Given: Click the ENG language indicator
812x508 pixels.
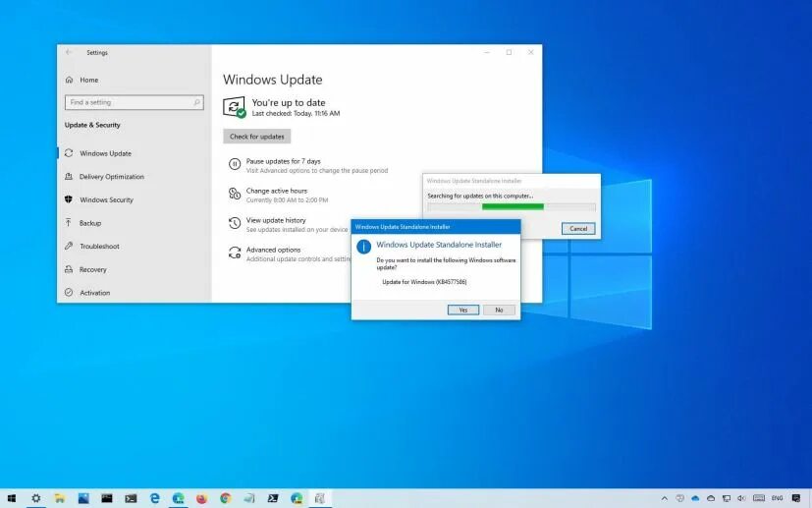Looking at the screenshot, I should click(x=777, y=498).
